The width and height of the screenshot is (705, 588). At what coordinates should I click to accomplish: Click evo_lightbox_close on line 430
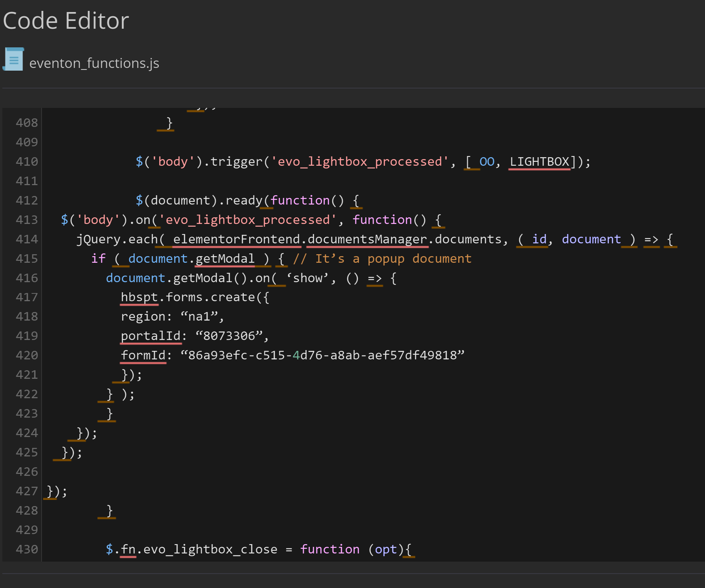click(x=210, y=549)
